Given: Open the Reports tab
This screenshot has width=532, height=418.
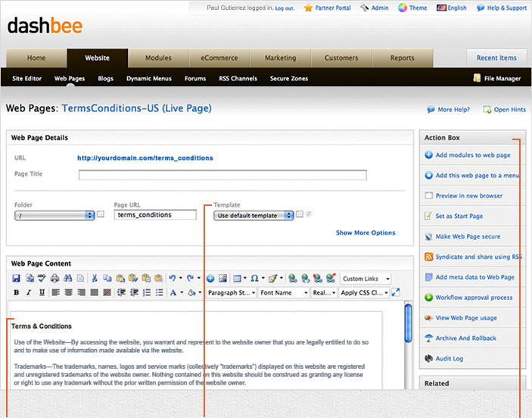Looking at the screenshot, I should [403, 58].
